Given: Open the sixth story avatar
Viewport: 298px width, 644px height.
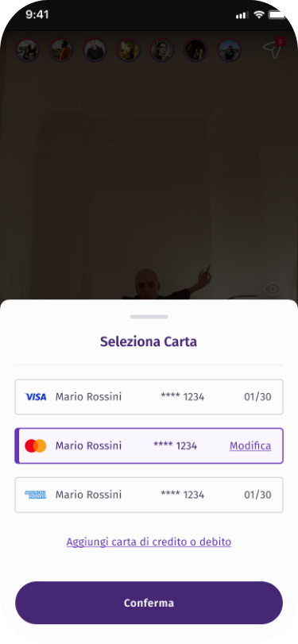Looking at the screenshot, I should pyautogui.click(x=195, y=50).
